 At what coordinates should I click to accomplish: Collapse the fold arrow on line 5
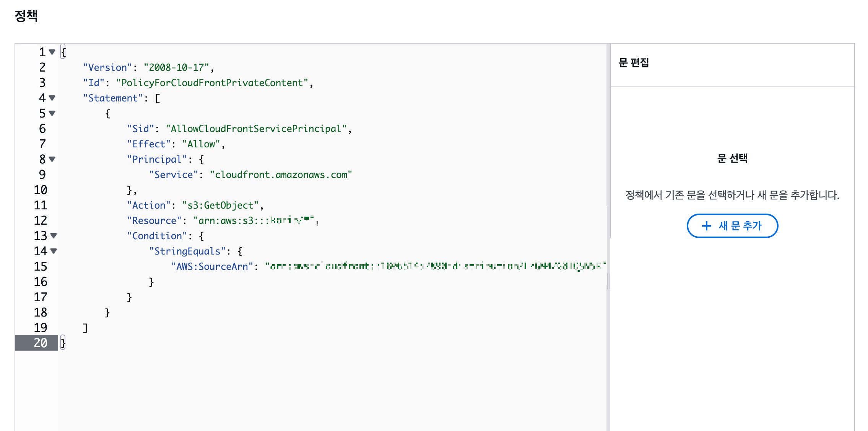(x=52, y=113)
